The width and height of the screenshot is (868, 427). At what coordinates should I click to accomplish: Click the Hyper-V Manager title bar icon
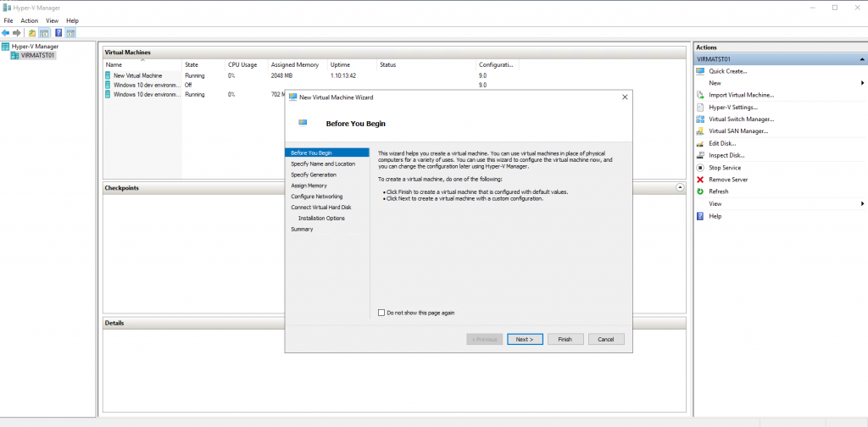tap(6, 8)
